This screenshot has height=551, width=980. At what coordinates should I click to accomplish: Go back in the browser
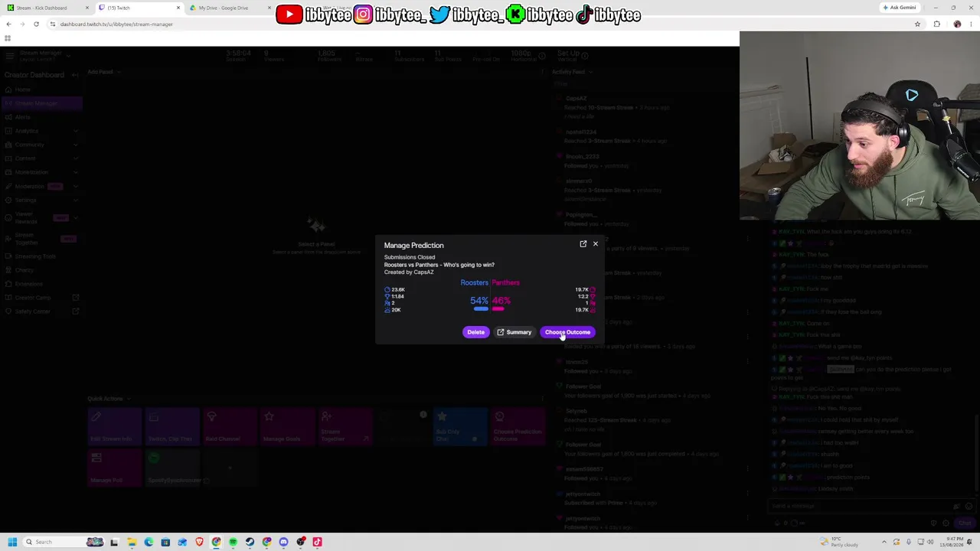[8, 24]
